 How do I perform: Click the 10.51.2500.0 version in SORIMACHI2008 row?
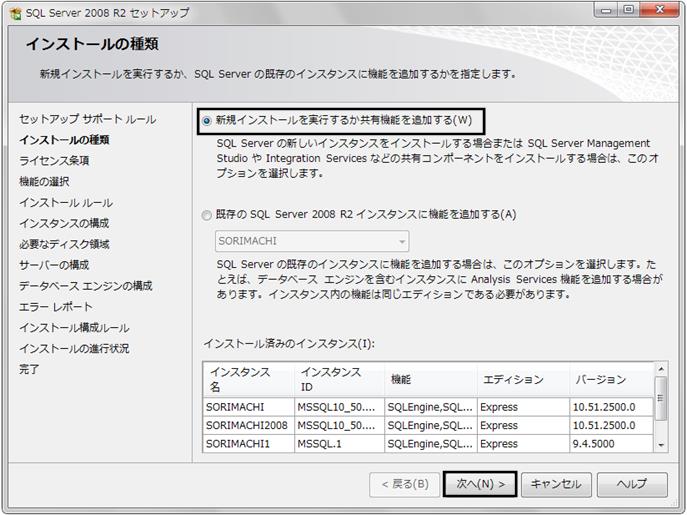point(612,426)
